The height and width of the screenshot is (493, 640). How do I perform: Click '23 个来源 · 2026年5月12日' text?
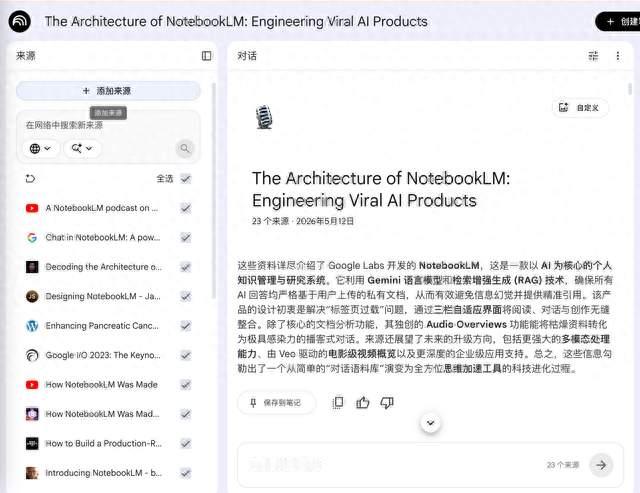302,221
